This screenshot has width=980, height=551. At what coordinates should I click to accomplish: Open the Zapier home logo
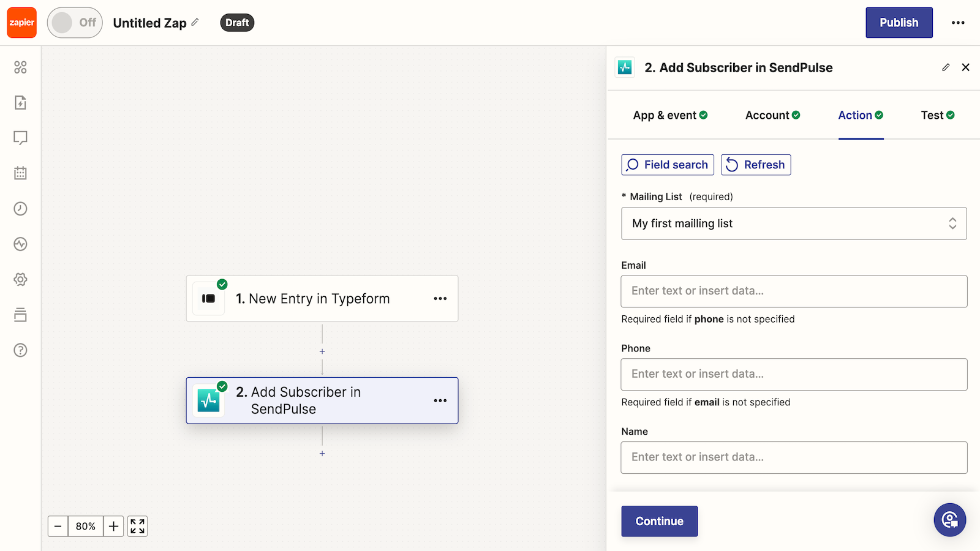pos(22,23)
